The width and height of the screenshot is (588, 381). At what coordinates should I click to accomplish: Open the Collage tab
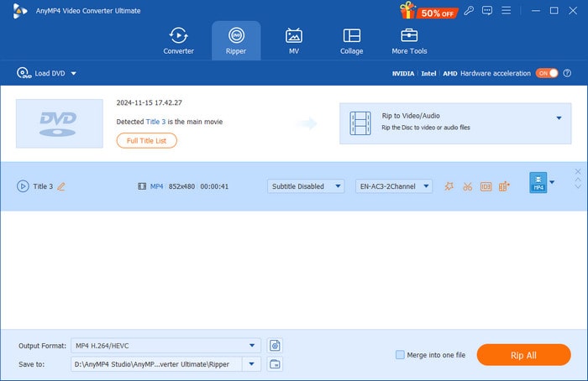pos(352,40)
